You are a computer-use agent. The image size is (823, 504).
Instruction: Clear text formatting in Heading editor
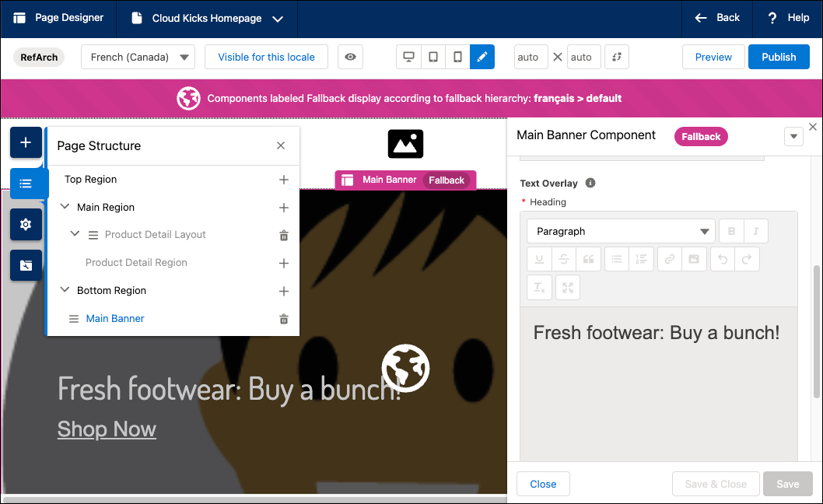539,287
